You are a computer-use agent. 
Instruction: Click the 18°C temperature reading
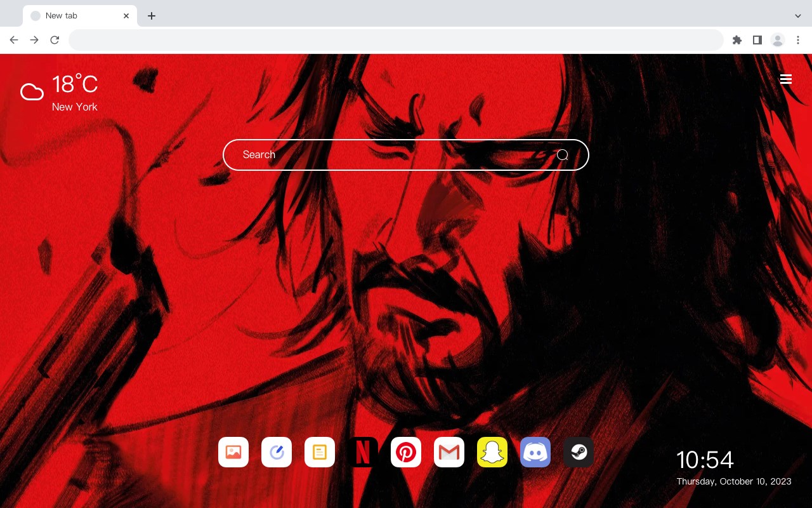click(75, 84)
